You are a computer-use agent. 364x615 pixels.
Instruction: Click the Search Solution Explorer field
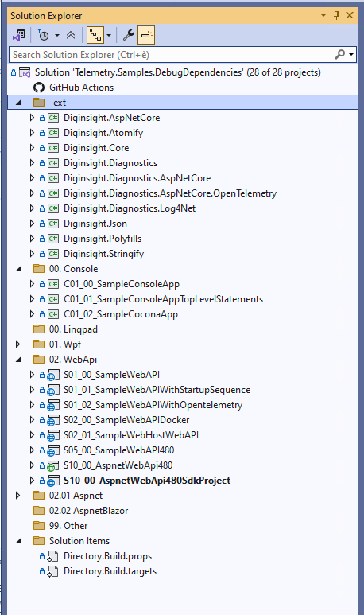[x=171, y=55]
